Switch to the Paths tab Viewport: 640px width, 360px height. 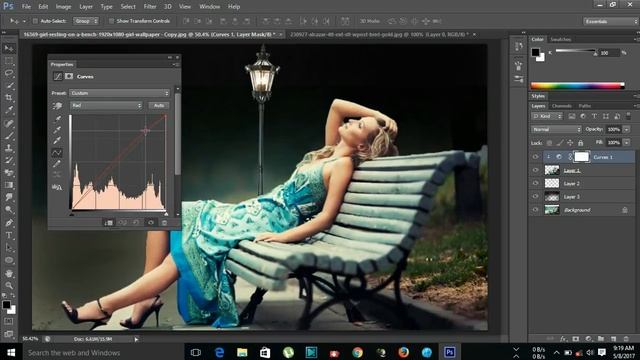point(585,106)
